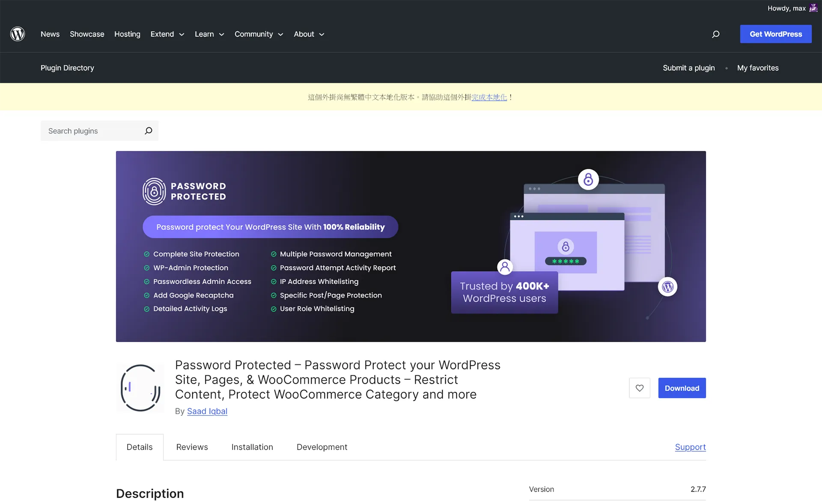Click the About menu label
Image resolution: width=822 pixels, height=504 pixels.
[304, 34]
